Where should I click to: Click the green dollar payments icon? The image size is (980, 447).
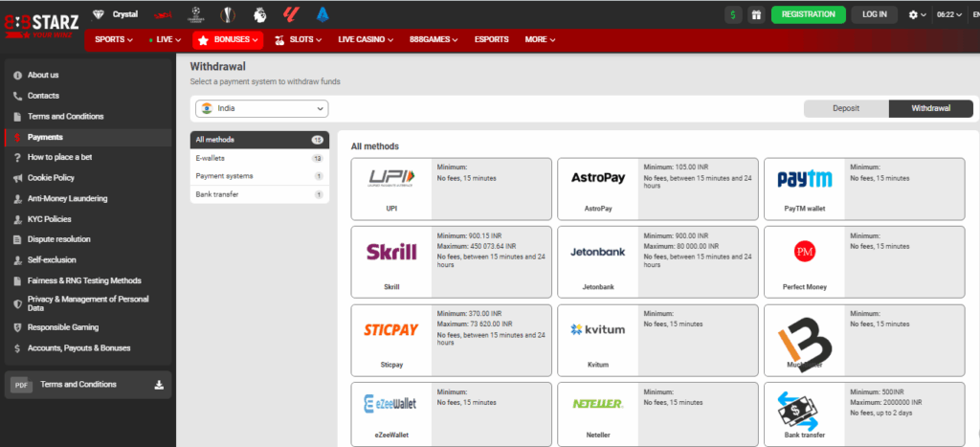coord(733,15)
